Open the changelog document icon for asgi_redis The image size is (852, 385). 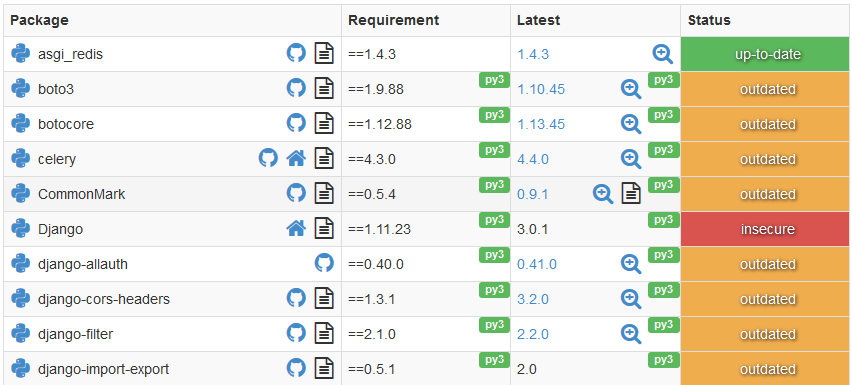tap(324, 54)
